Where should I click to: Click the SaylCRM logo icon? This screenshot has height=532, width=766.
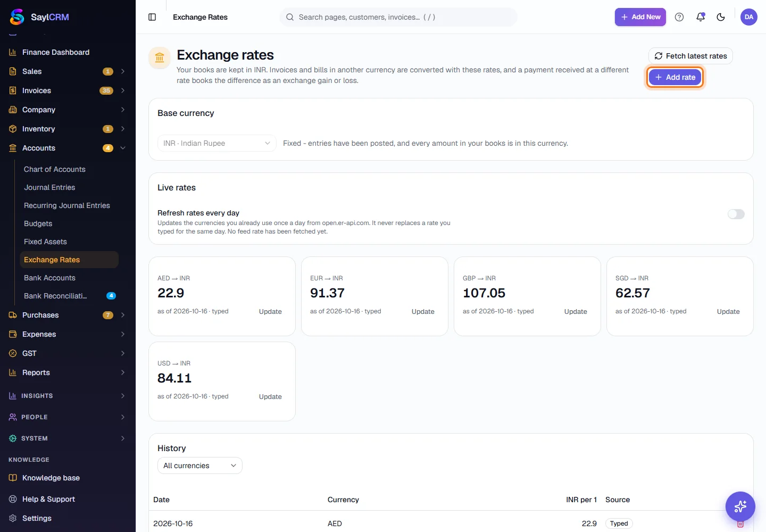pyautogui.click(x=17, y=17)
